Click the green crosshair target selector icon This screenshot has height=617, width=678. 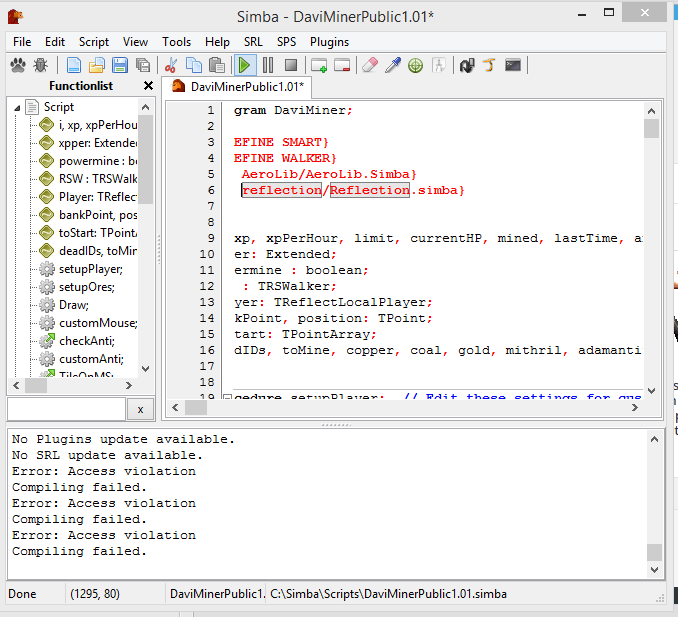(x=416, y=65)
